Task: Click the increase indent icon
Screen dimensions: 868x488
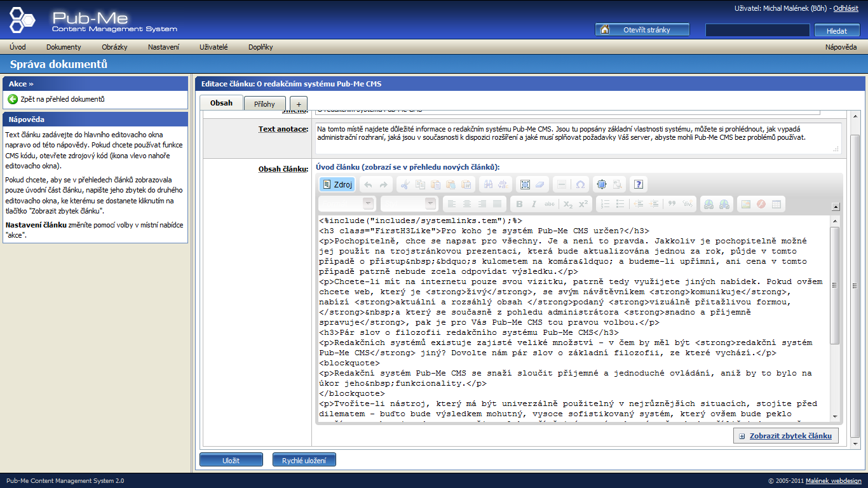Action: tap(654, 203)
